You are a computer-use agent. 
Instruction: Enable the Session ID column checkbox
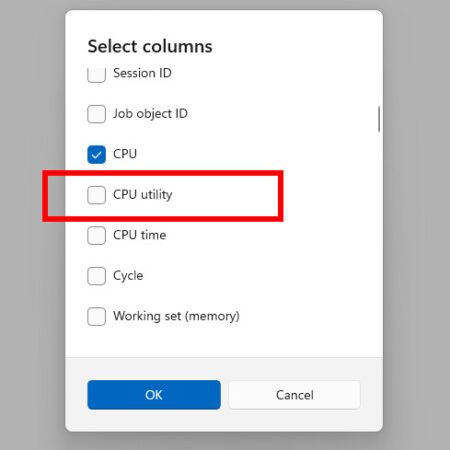click(x=96, y=74)
